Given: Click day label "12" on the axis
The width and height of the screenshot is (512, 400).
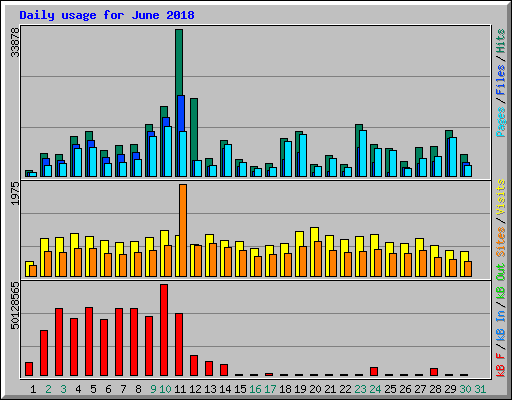Looking at the screenshot, I should pos(195,389).
